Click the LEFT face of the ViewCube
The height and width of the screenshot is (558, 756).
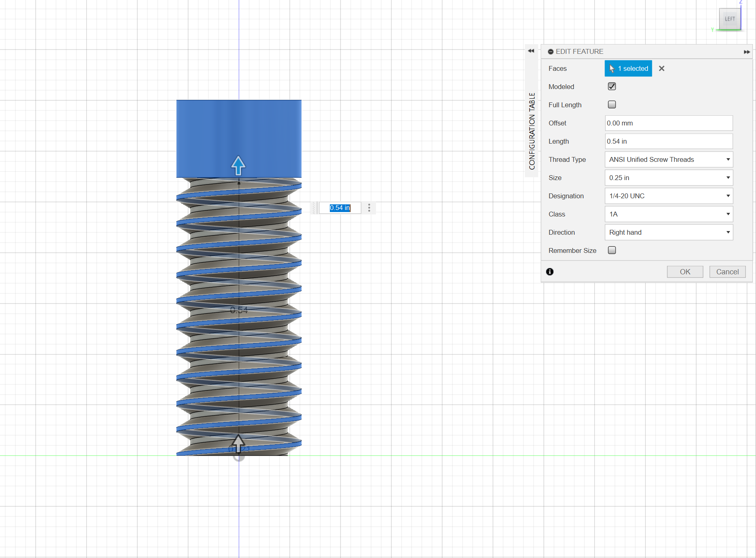(x=730, y=19)
